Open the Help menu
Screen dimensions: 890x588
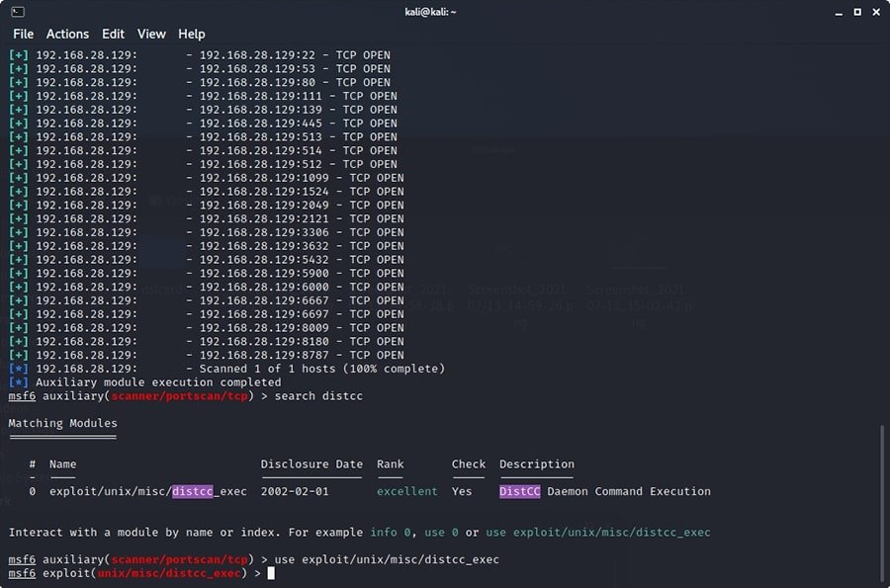pos(191,34)
